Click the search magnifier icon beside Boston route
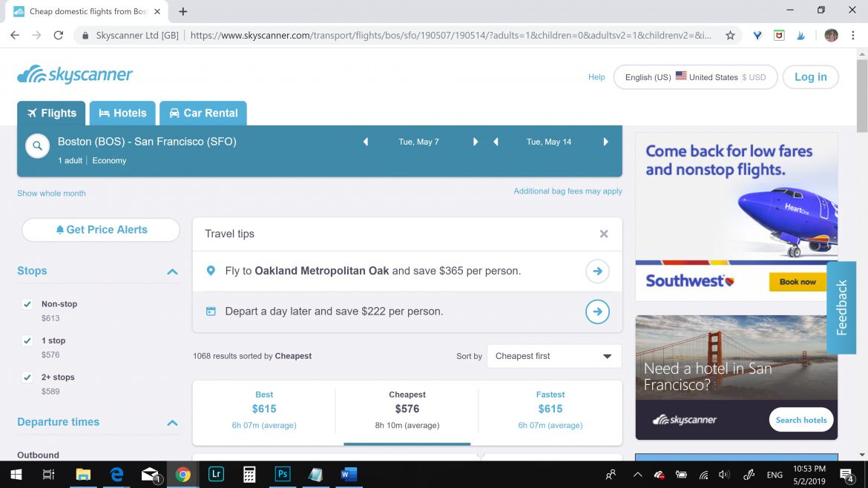The image size is (868, 488). click(x=37, y=146)
